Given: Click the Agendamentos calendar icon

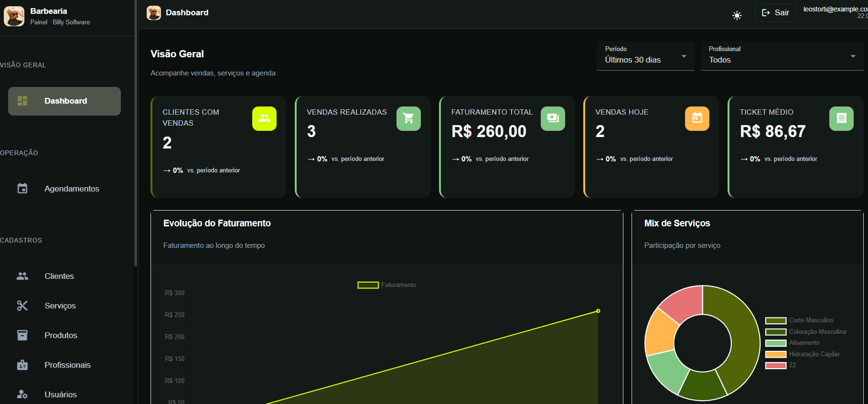Looking at the screenshot, I should [x=22, y=188].
